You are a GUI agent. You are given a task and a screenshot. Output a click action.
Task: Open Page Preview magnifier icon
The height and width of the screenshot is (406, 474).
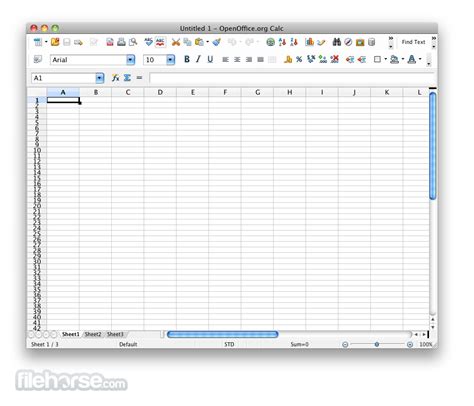click(x=133, y=42)
